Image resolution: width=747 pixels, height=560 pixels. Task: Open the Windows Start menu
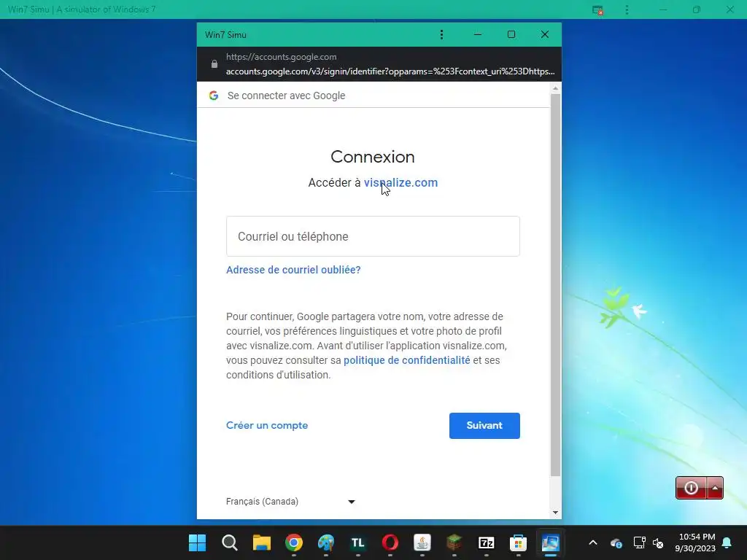(x=197, y=542)
